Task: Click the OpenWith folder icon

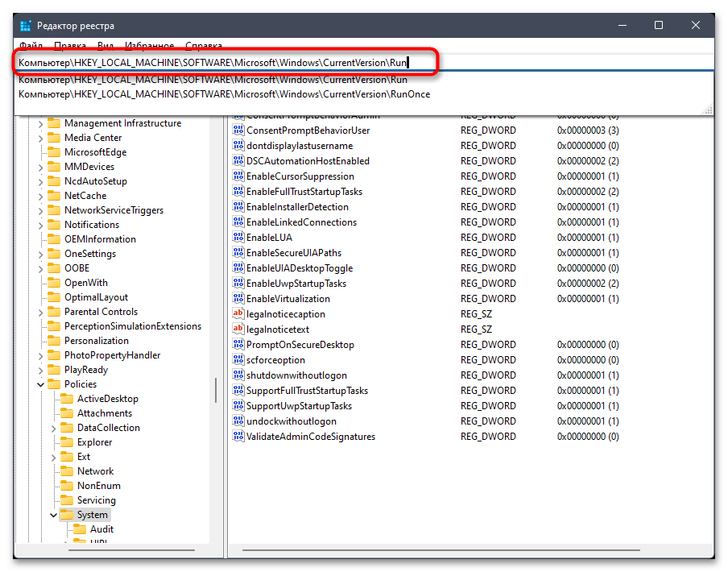Action: pos(54,283)
